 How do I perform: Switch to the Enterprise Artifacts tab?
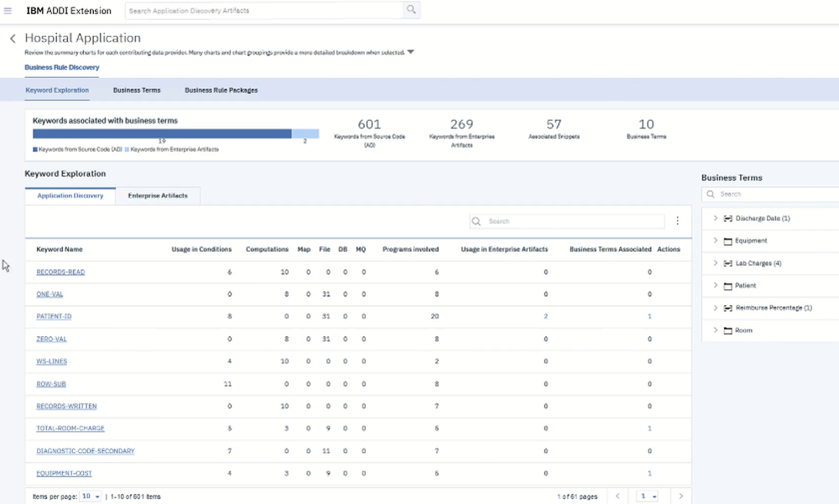158,195
